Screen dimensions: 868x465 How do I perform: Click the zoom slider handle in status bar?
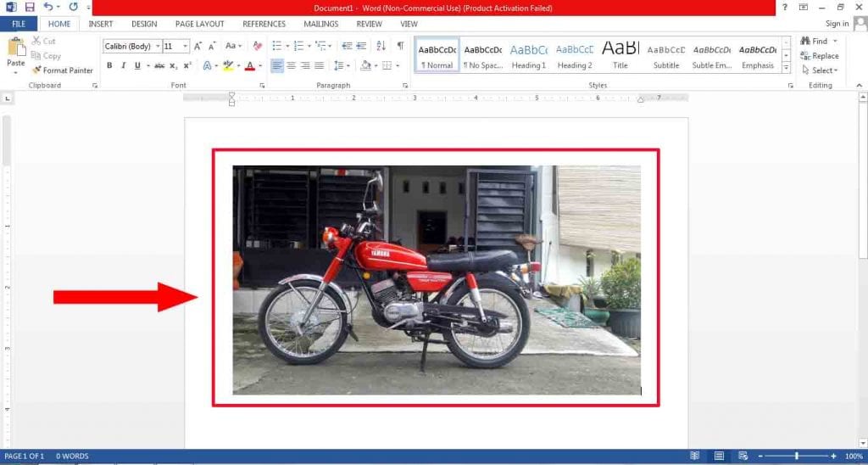click(x=796, y=457)
